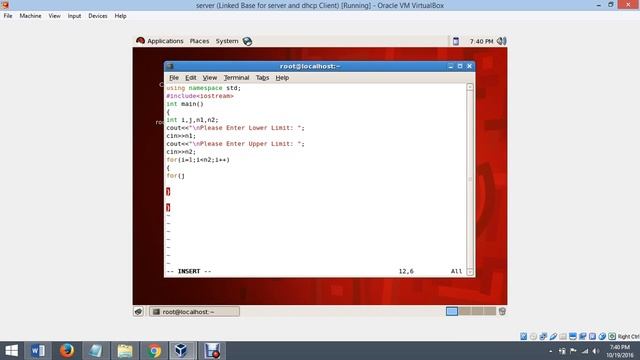640x360 pixels.
Task: Open File Explorer folder from Windows taskbar
Action: (x=125, y=351)
